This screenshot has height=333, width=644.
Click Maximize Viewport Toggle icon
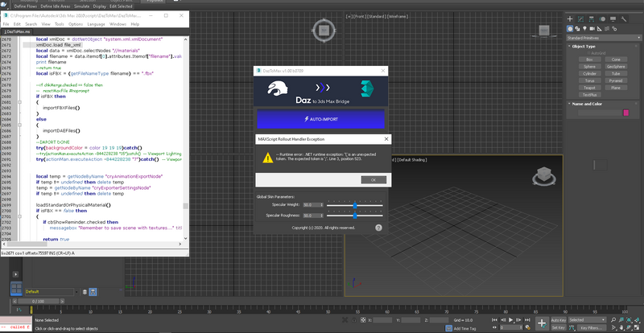pos(636,327)
